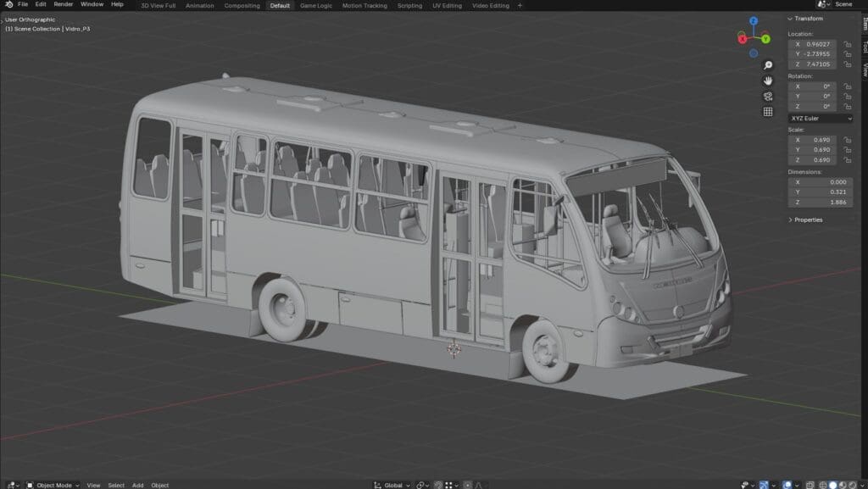Click the blue Z axis gizmo ball

(x=754, y=22)
